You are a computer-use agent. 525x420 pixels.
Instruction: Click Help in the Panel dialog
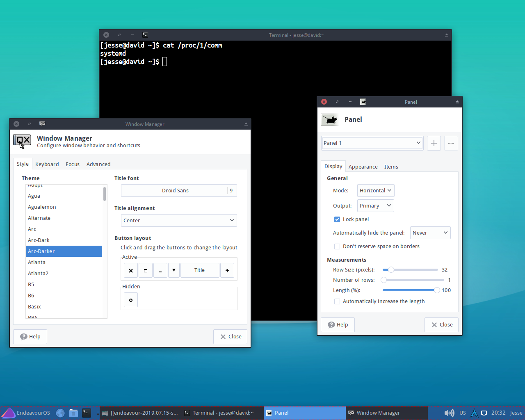338,325
